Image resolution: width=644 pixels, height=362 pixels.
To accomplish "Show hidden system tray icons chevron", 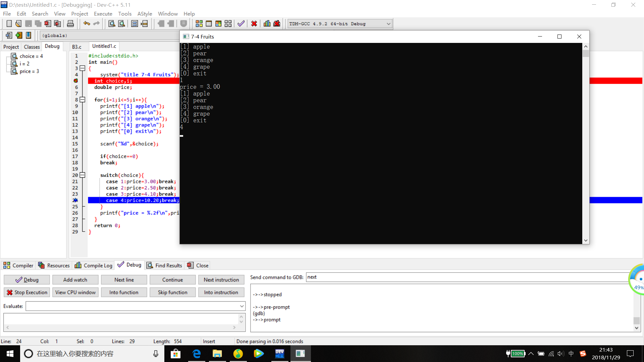I will coord(531,354).
